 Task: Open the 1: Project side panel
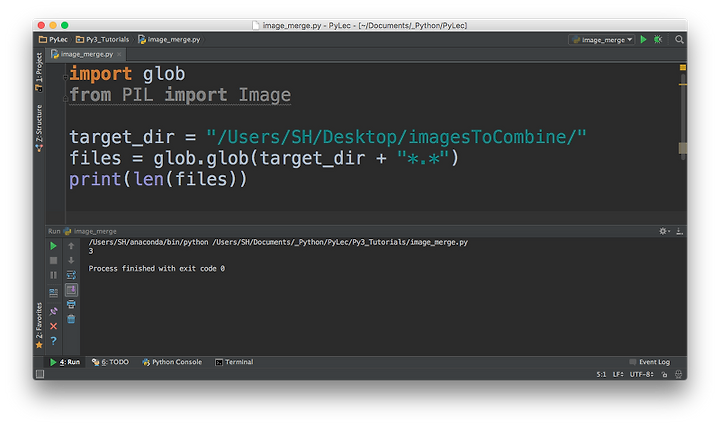tap(39, 72)
